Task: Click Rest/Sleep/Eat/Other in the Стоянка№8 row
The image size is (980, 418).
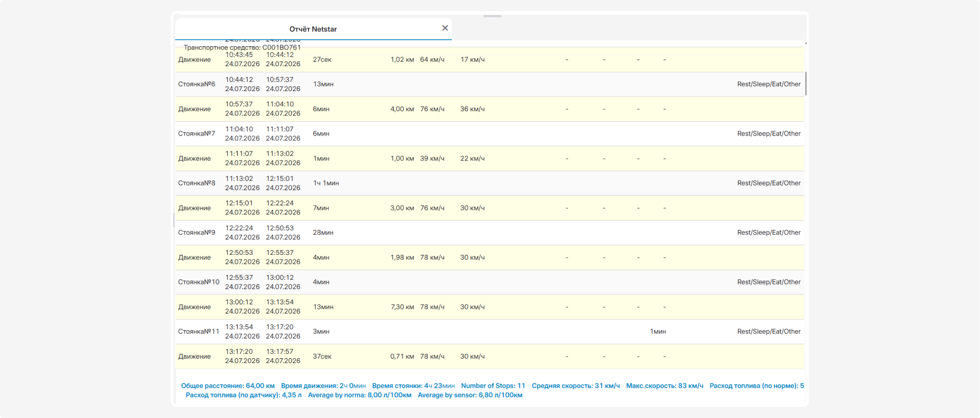Action: tap(769, 183)
